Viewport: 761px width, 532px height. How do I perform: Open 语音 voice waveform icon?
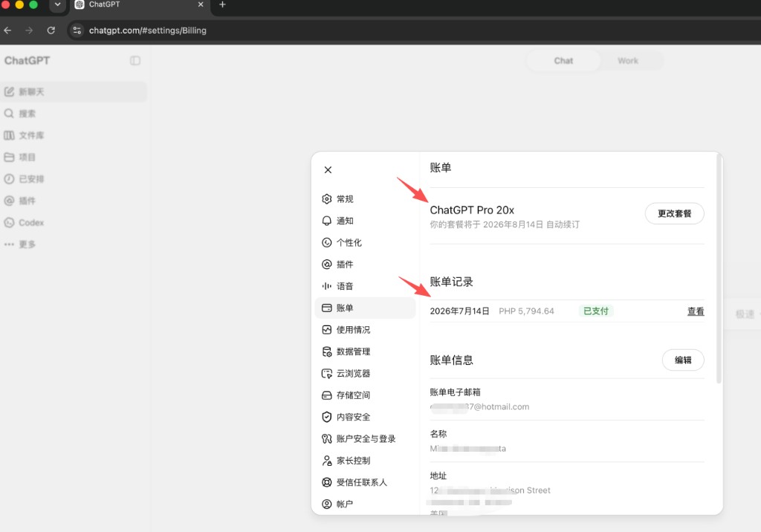pos(327,286)
